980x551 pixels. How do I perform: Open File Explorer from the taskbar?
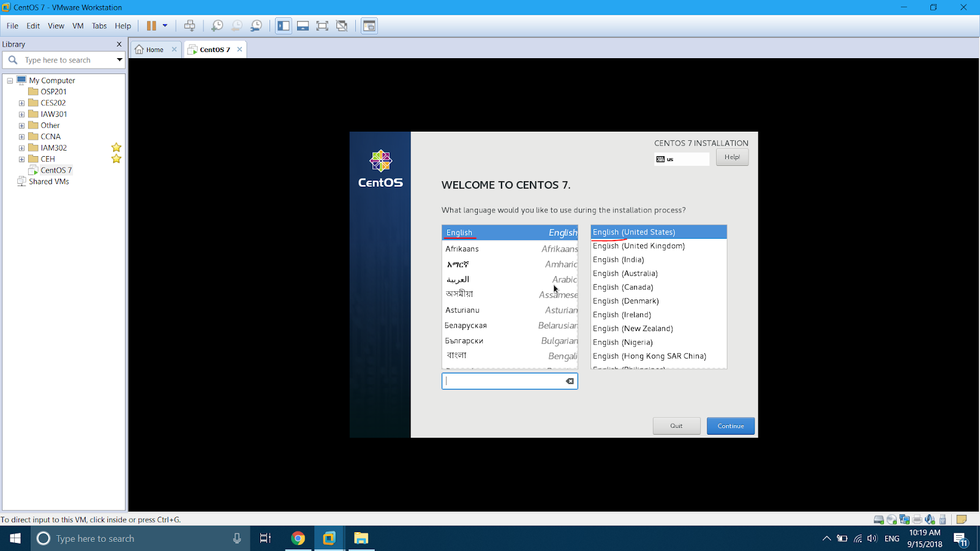[x=361, y=538]
